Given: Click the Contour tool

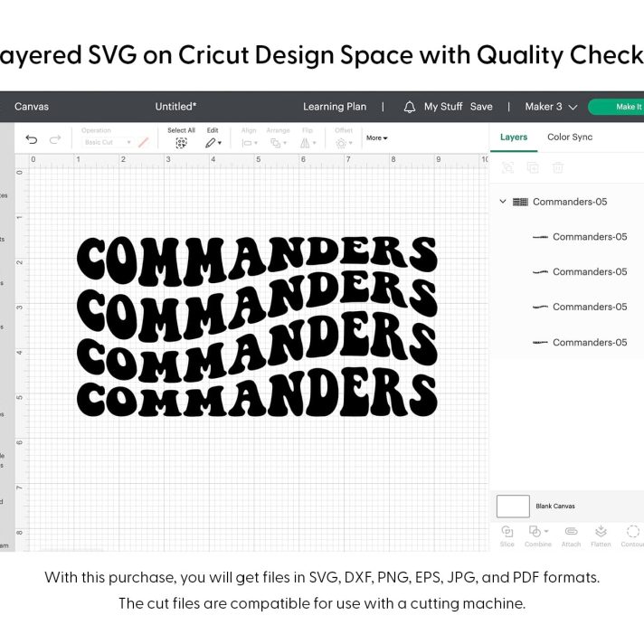Looking at the screenshot, I should 632,535.
